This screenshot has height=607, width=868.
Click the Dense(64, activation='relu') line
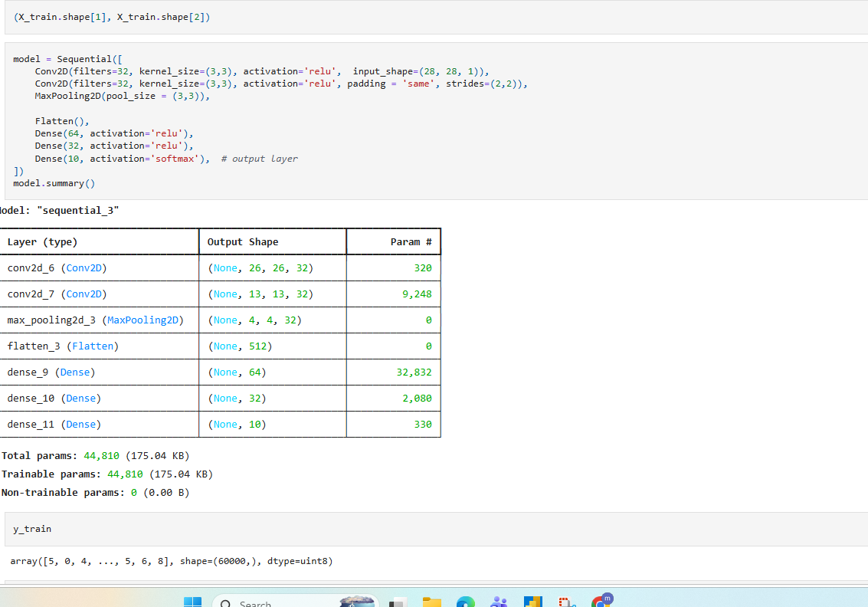(x=114, y=133)
